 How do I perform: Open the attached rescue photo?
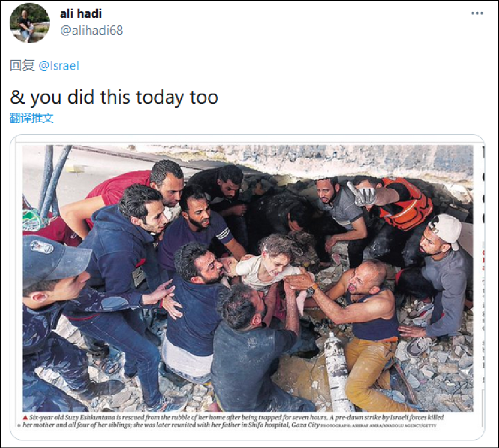(x=248, y=278)
